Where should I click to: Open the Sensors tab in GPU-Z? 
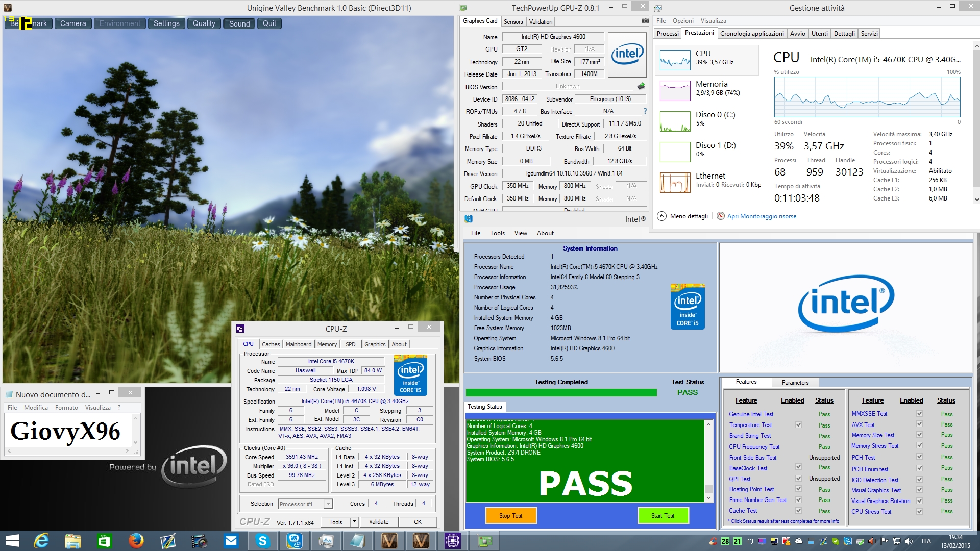point(513,21)
